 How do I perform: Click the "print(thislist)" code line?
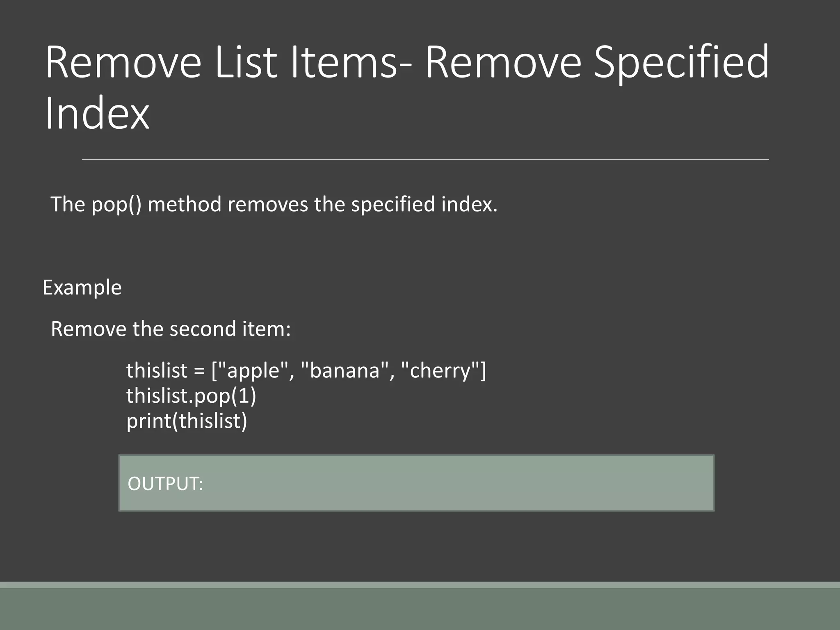pyautogui.click(x=187, y=421)
